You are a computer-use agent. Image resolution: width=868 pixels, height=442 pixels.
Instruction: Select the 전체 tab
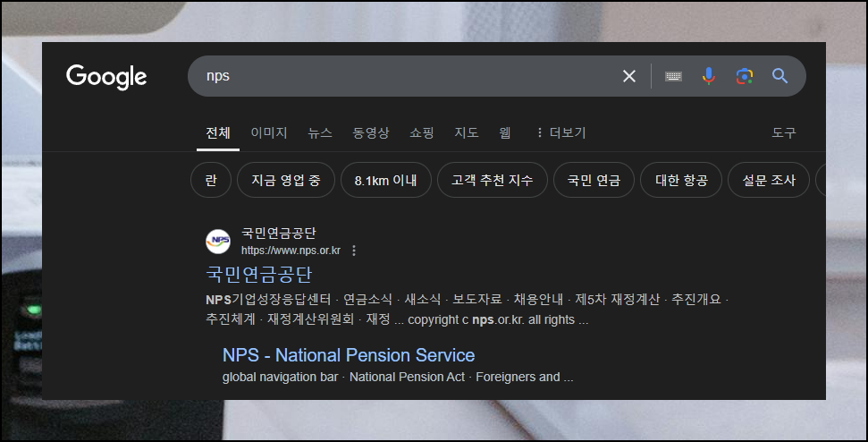(218, 133)
